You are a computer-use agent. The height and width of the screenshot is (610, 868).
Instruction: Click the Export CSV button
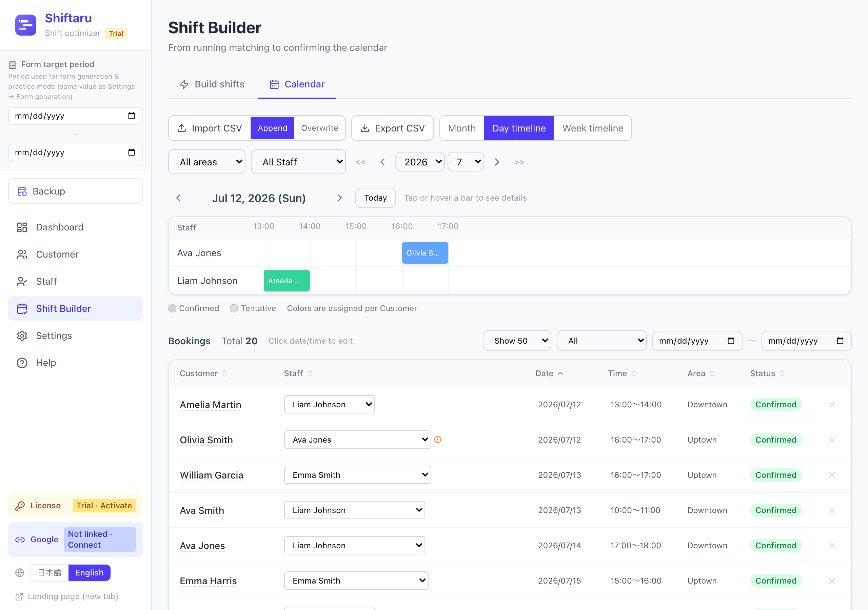[x=392, y=128]
